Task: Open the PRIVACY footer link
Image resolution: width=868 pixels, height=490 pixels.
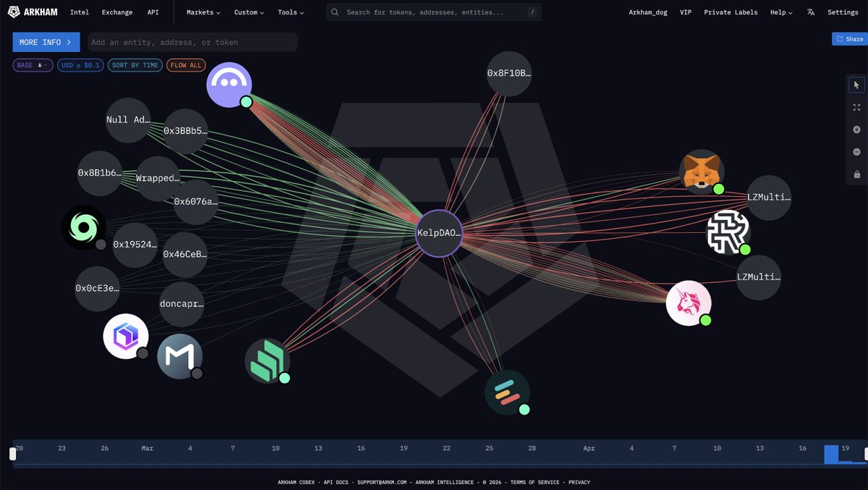Action: (x=579, y=482)
